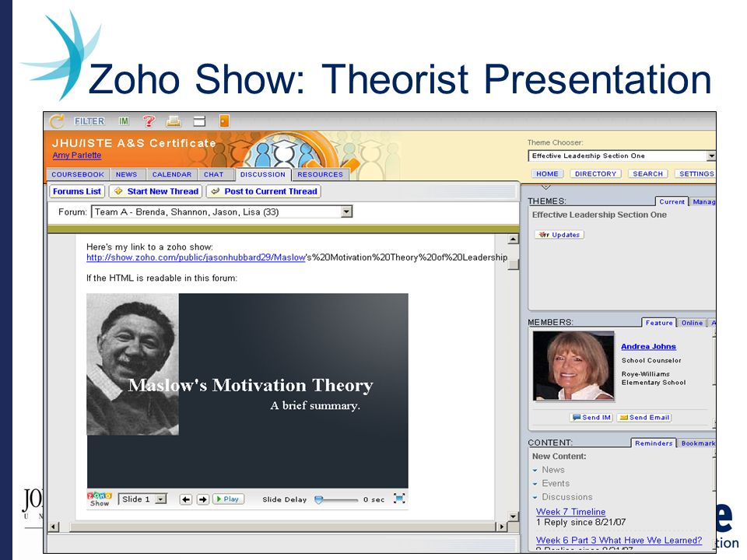Open the Week 7 Timeline link

[570, 512]
